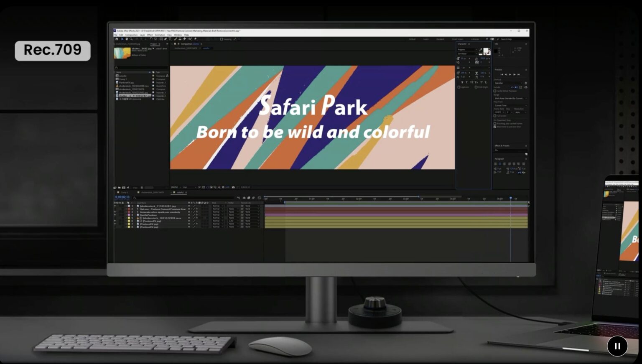Select the Zoom magnifier tool
This screenshot has width=642, height=364.
(x=131, y=39)
